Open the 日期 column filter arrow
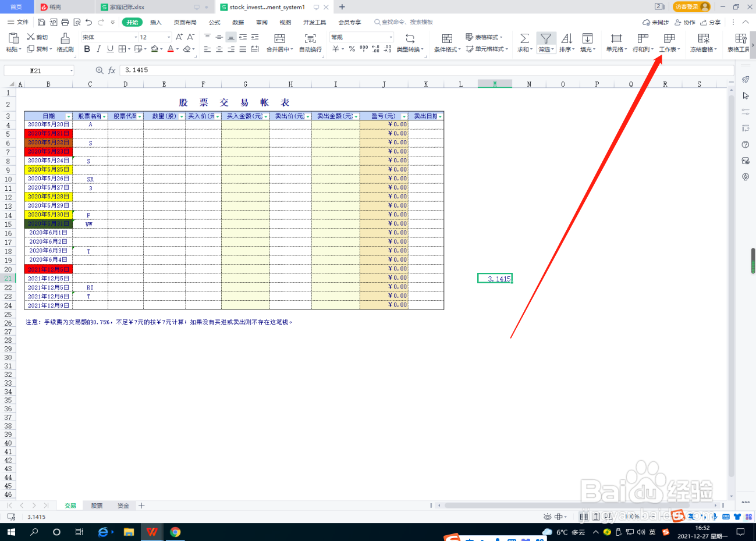The width and height of the screenshot is (756, 541). tap(69, 116)
